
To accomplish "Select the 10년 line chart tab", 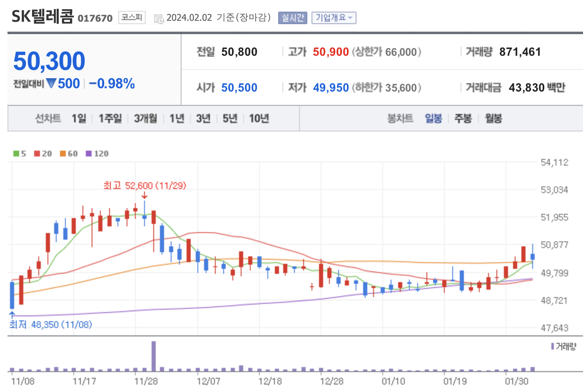I will click(259, 119).
